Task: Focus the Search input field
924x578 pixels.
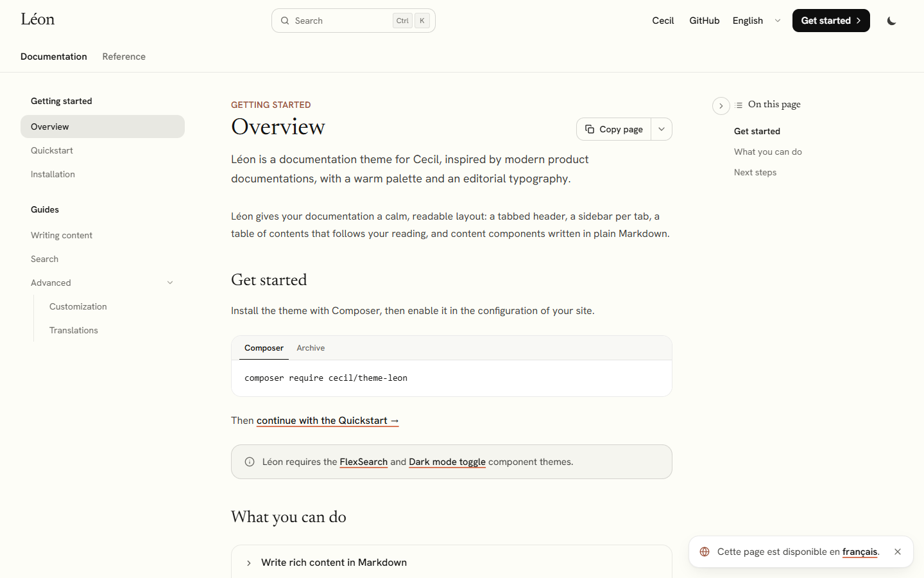Action: (x=354, y=21)
